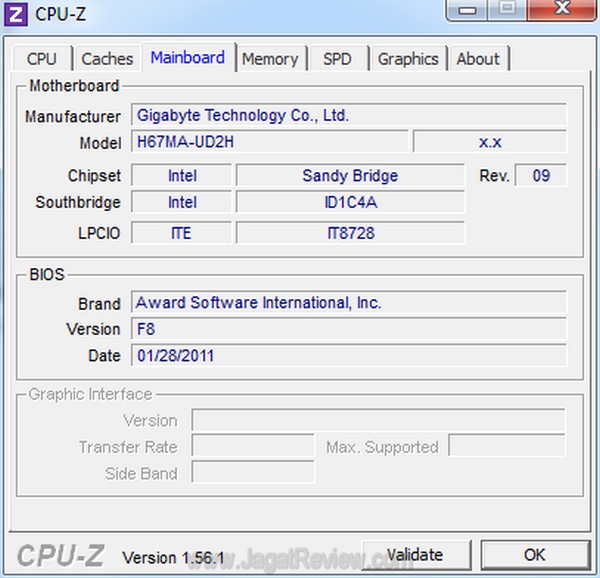Close the CPU-Z window
The width and height of the screenshot is (600, 578).
(x=562, y=10)
